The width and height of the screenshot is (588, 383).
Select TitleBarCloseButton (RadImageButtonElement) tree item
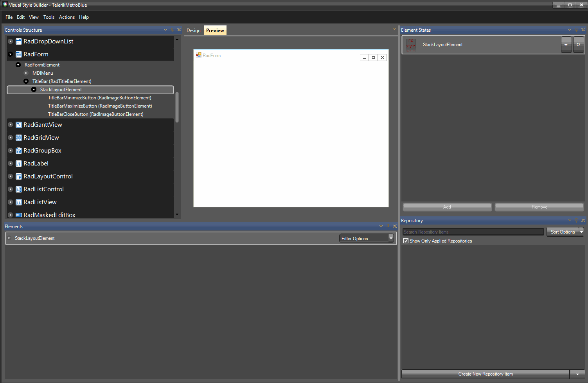tap(96, 114)
